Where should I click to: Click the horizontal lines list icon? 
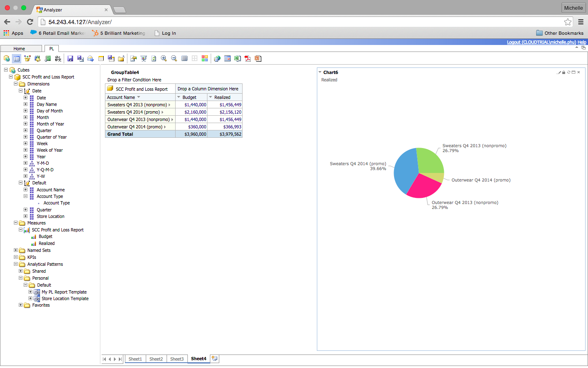point(184,58)
